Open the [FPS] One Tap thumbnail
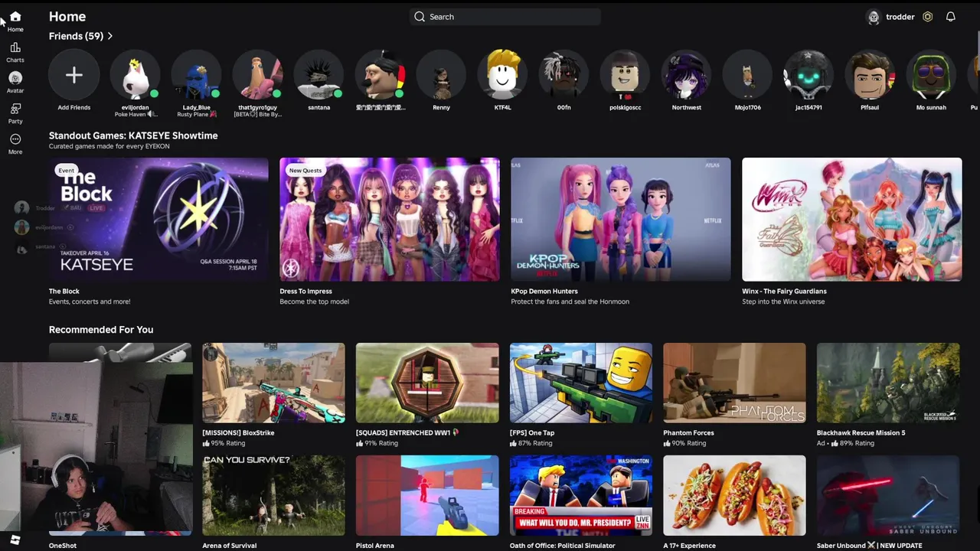 (x=581, y=383)
